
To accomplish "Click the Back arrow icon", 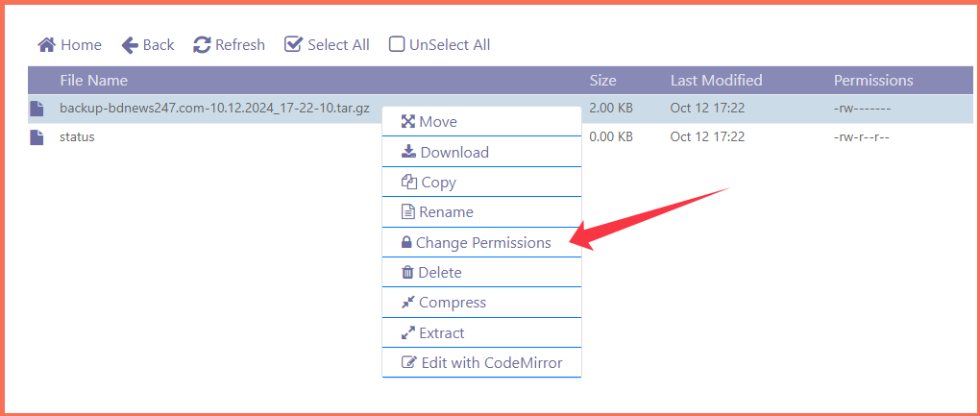I will point(130,45).
